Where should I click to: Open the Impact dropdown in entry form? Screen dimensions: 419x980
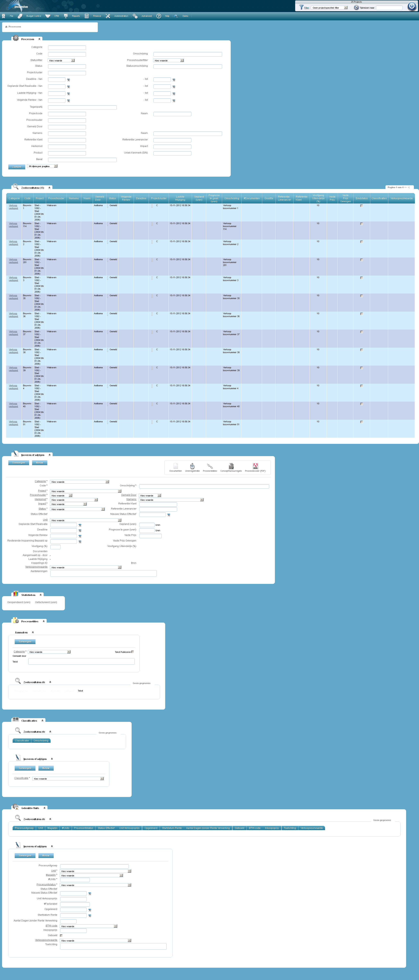[68, 504]
